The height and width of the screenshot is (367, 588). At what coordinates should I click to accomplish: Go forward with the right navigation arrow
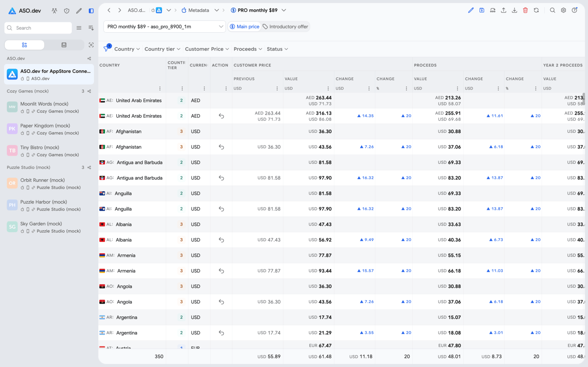coord(120,10)
